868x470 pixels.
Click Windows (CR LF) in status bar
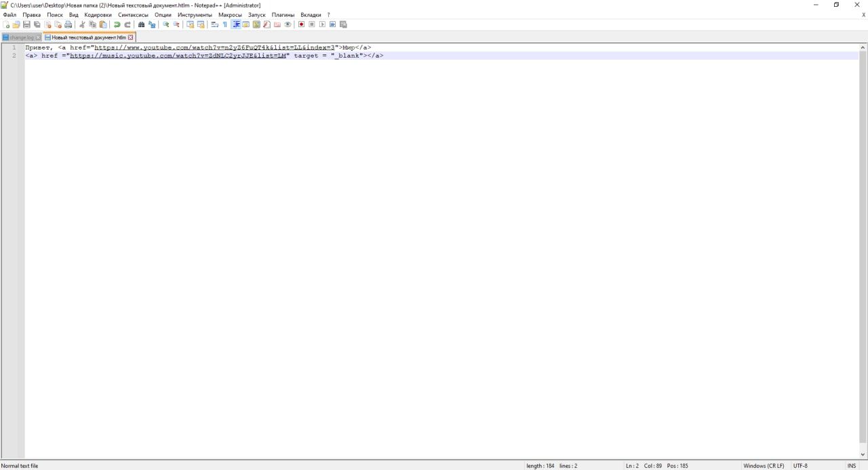coord(764,466)
